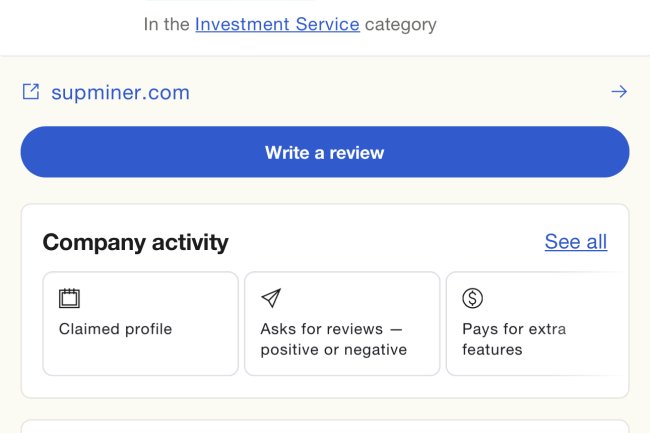
Task: Open the Investment Service category link
Action: point(277,24)
